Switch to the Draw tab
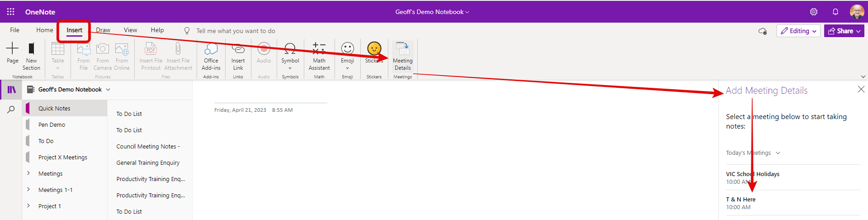 click(x=103, y=30)
